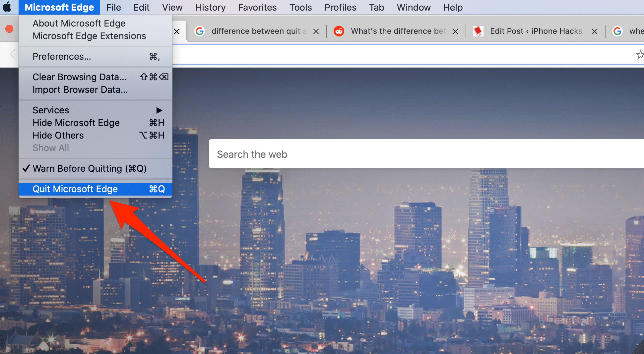The height and width of the screenshot is (354, 644).
Task: Close the 'difference between quit' tab
Action: pos(316,31)
